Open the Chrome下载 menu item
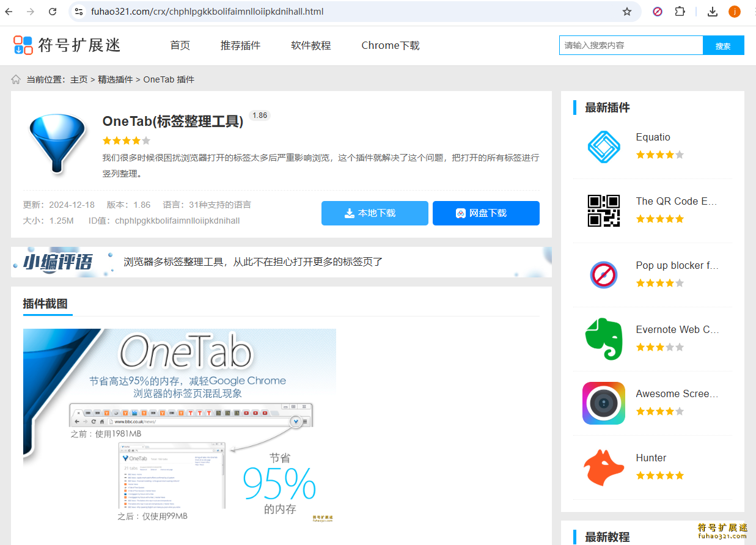This screenshot has width=756, height=545. point(391,45)
